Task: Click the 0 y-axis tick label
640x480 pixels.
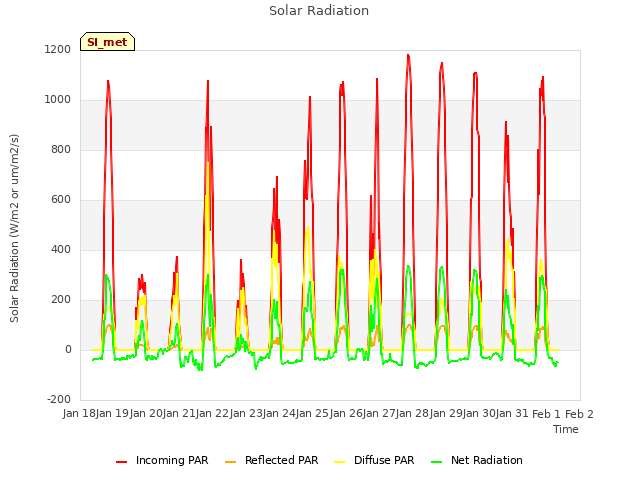Action: 68,350
